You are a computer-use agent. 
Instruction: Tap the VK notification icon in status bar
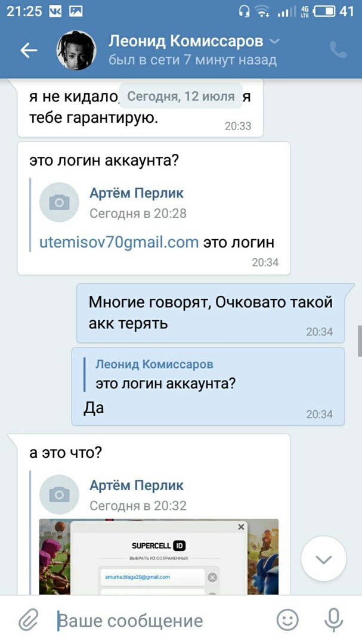click(x=55, y=11)
